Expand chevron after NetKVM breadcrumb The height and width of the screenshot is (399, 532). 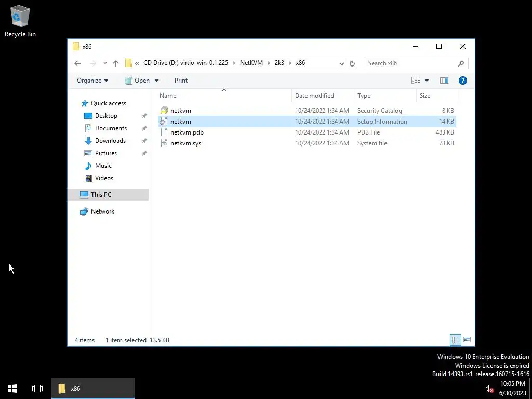(x=269, y=63)
